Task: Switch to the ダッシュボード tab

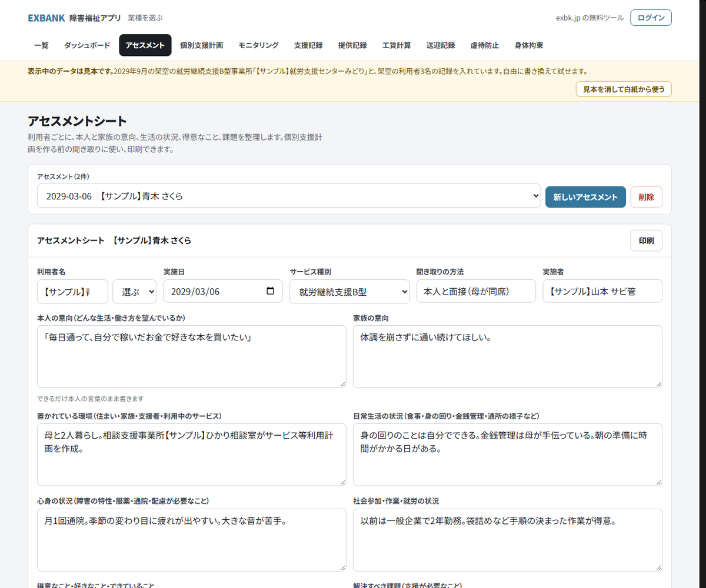Action: 87,45
